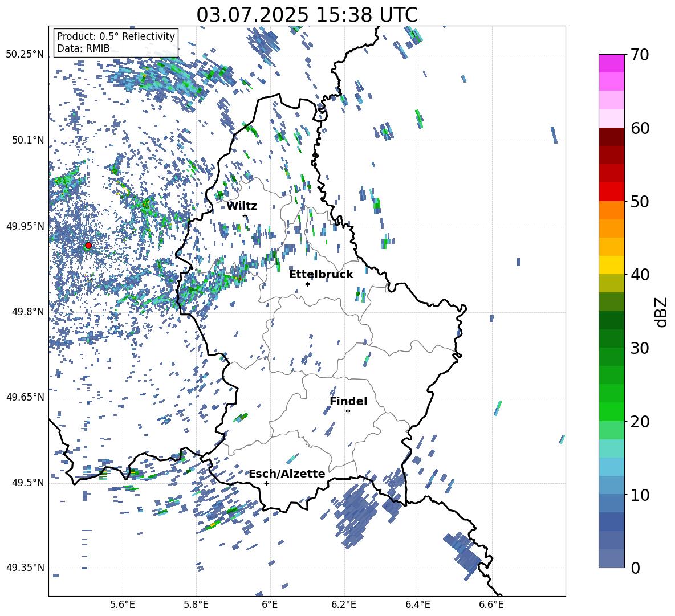Click the dark maroon colorbar band below 60
The image size is (675, 616).
click(x=611, y=137)
